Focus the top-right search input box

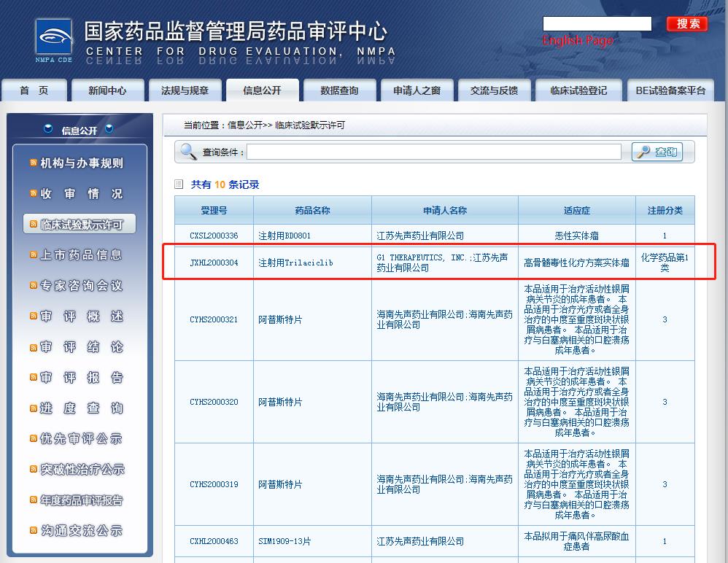click(597, 24)
